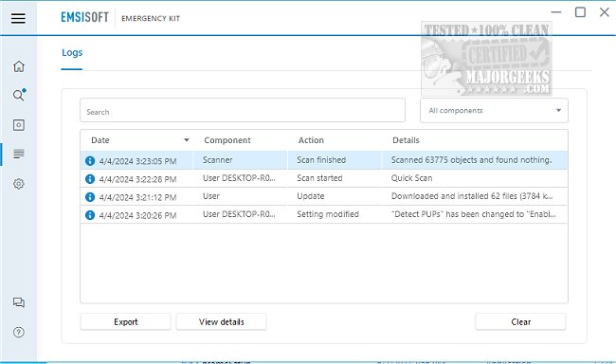The width and height of the screenshot is (616, 364).
Task: Click 'Scanned 63775 objects and found nothing.'
Action: 471,160
